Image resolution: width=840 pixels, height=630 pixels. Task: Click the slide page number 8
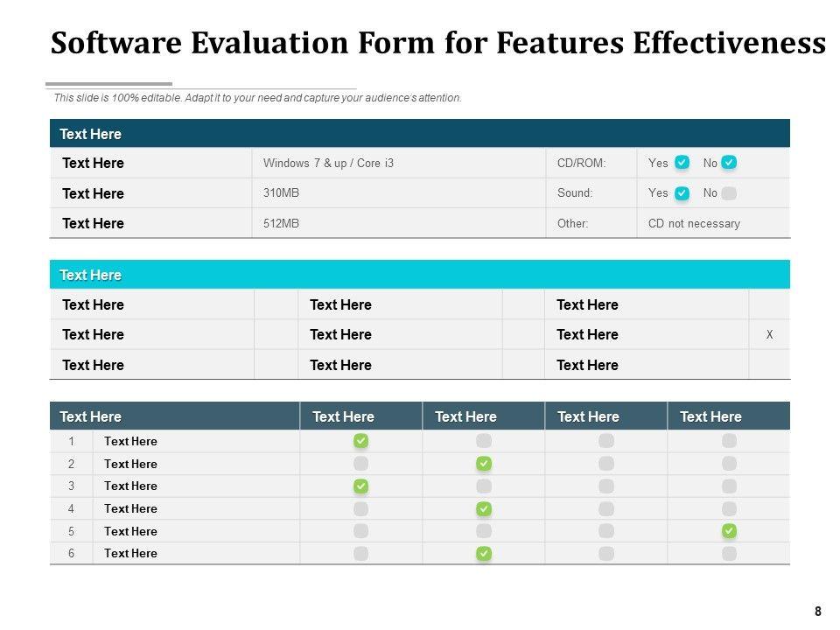[x=818, y=612]
